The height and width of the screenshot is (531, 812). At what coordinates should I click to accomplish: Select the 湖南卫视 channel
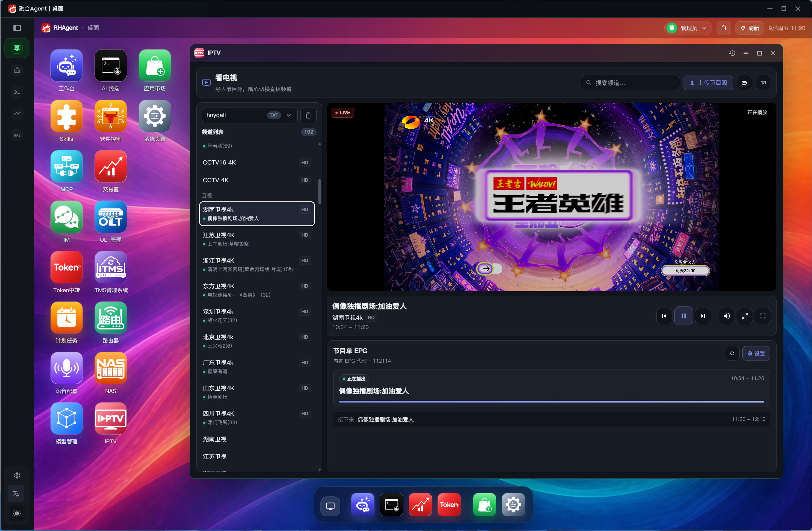coord(257,439)
